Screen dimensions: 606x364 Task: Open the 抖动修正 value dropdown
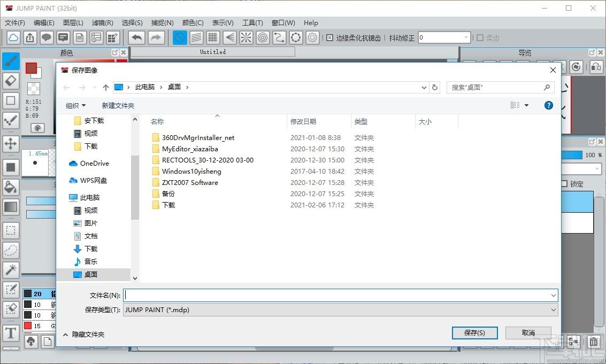[466, 38]
